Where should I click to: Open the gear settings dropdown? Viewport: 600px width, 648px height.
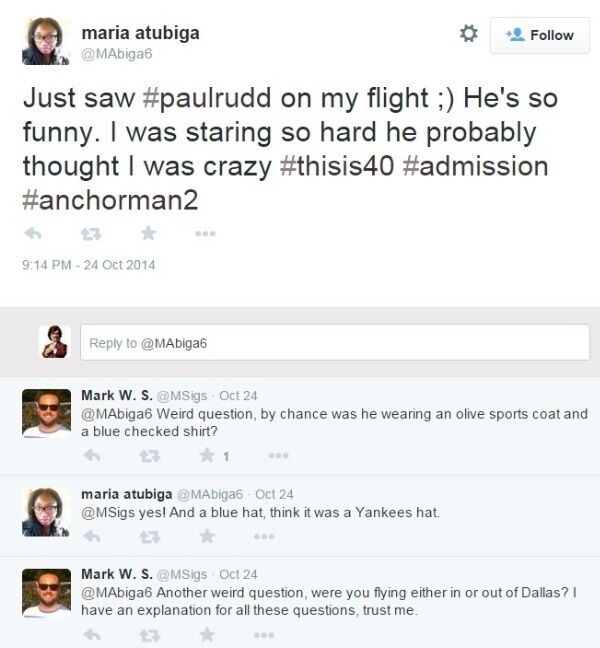pyautogui.click(x=468, y=34)
